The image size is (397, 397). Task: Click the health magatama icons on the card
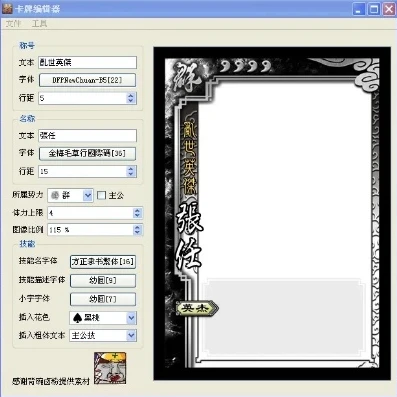246,66
